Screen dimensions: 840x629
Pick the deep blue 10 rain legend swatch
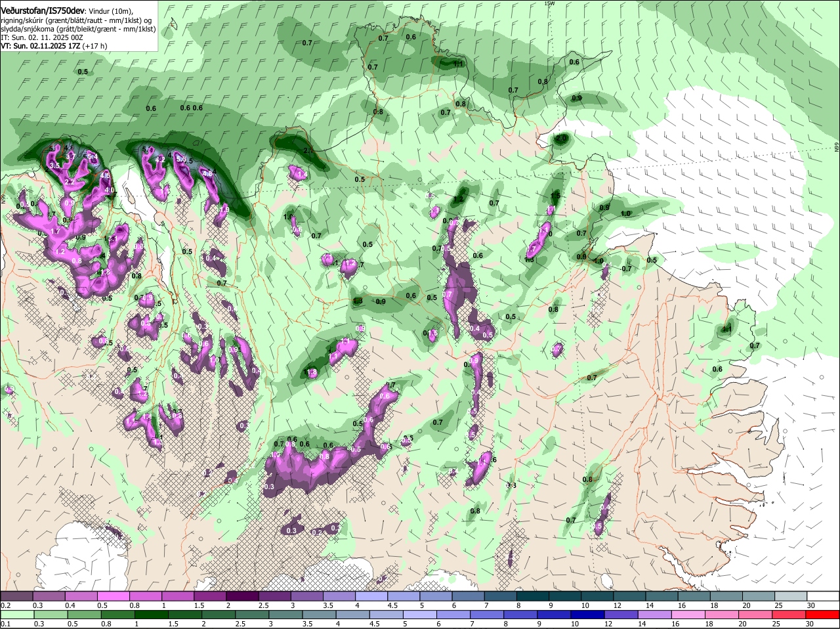[588, 615]
